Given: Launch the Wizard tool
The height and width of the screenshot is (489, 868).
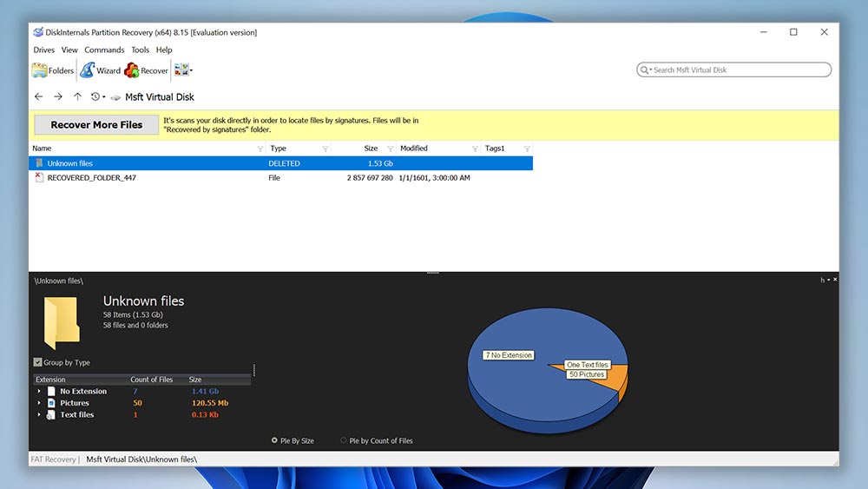Looking at the screenshot, I should click(x=100, y=70).
